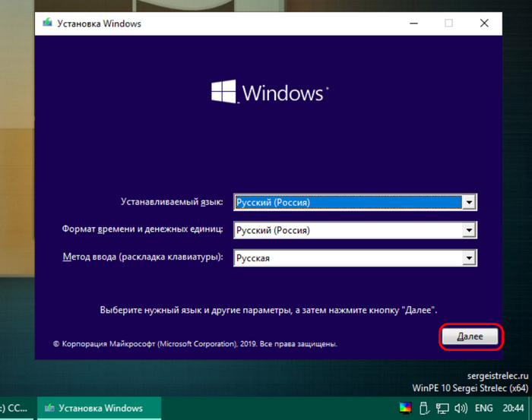This screenshot has width=532, height=420.
Task: Close the Установка Windows window
Action: point(484,23)
